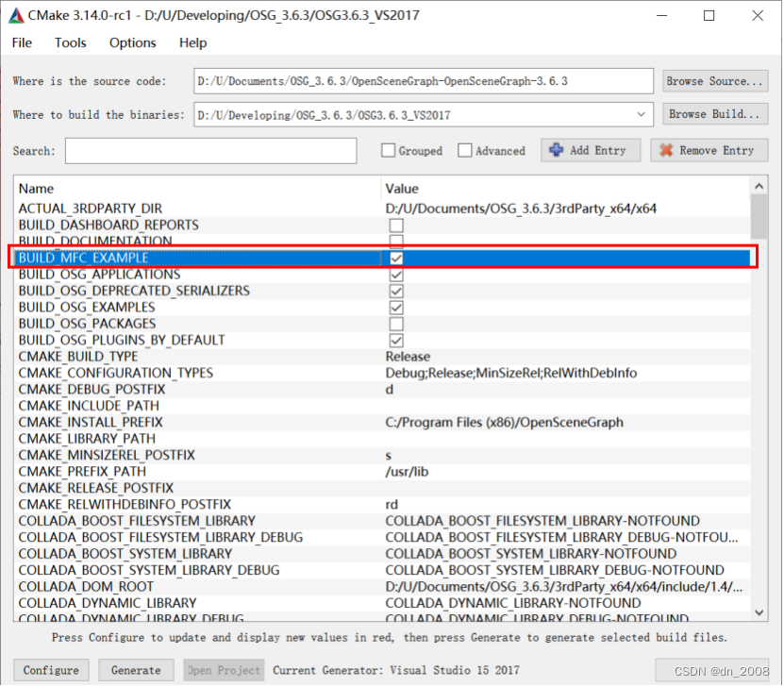Viewport: 784px width, 686px height.
Task: Click the Name column header
Action: click(36, 189)
